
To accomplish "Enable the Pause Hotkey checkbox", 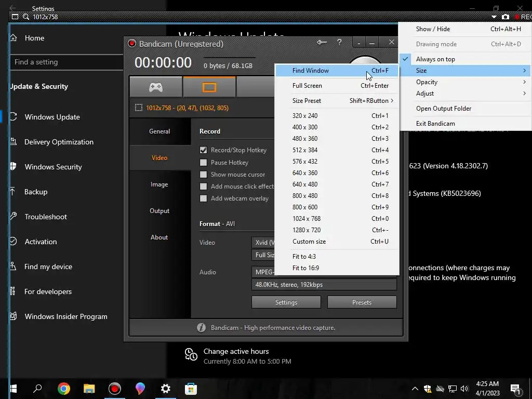I will pos(203,163).
